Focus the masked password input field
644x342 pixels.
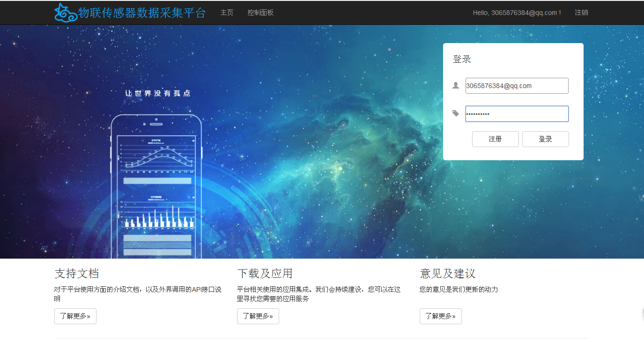click(x=517, y=114)
